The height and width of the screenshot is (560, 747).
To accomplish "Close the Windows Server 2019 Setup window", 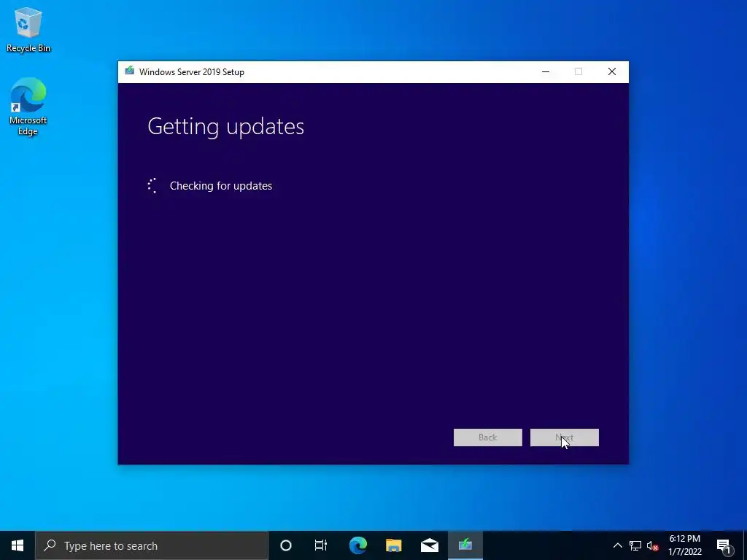I will click(612, 72).
